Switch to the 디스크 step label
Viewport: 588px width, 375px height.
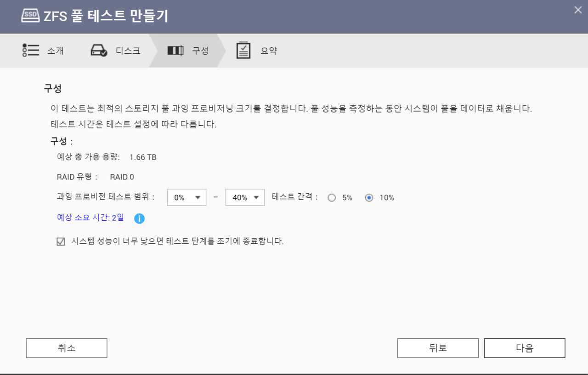coord(128,51)
